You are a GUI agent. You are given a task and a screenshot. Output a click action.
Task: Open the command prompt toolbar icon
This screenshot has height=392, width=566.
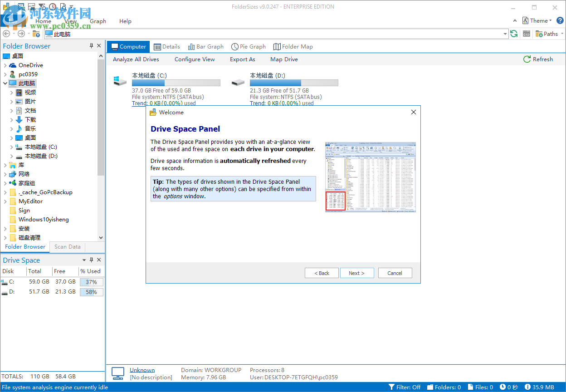pyautogui.click(x=527, y=34)
